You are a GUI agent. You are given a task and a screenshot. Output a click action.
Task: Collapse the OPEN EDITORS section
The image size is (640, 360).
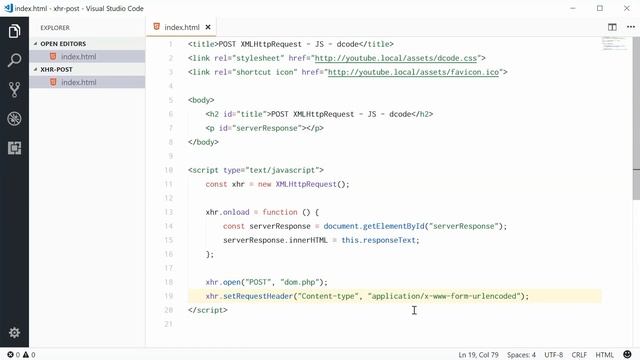(63, 44)
